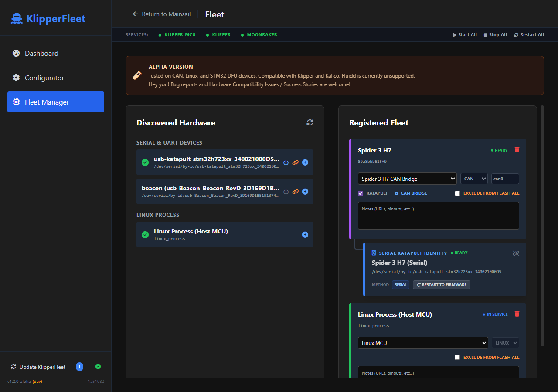Open Hardware Compatibility Issues / Success Stories link

264,84
